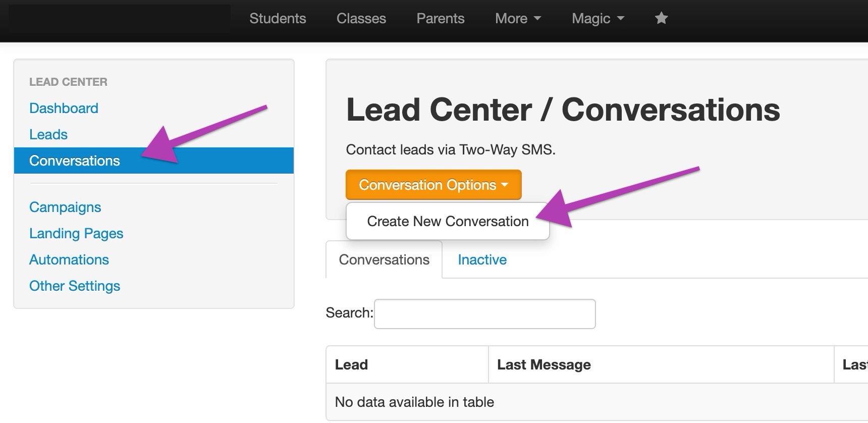Select Conversations in the sidebar
This screenshot has width=868, height=423.
tap(75, 161)
